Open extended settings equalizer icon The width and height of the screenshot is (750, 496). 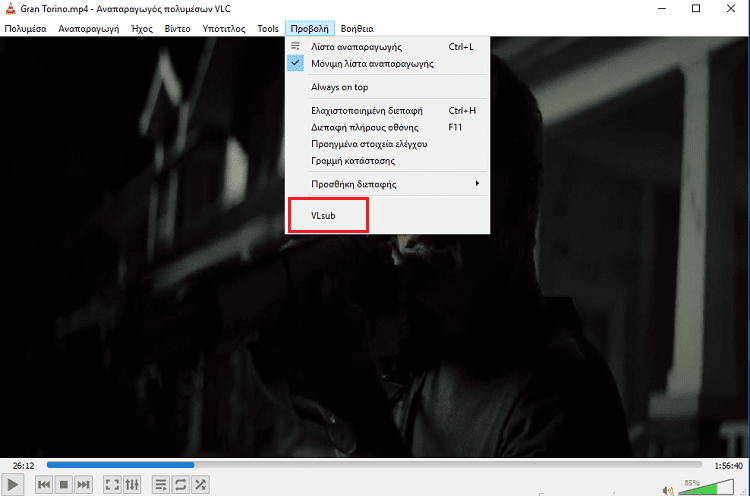coord(132,485)
